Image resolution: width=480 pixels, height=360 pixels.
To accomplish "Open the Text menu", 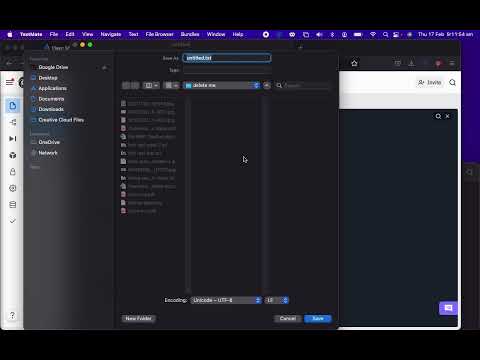I will click(x=133, y=34).
